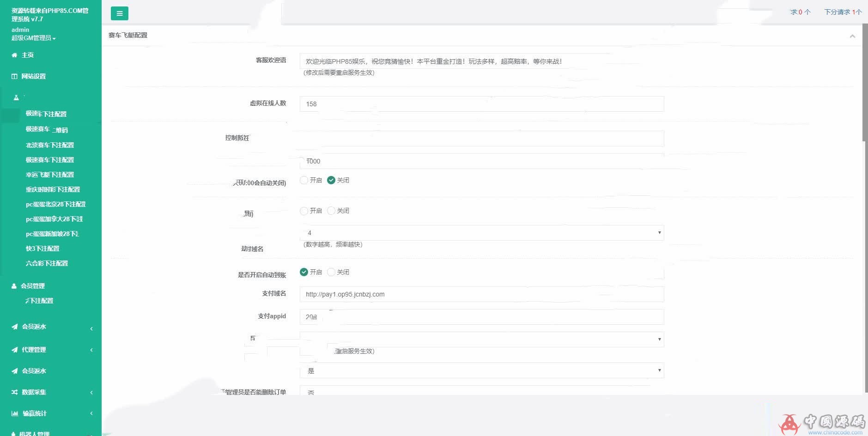Click the flask icon in the sidebar
Screen dimensions: 868x436
coord(16,97)
